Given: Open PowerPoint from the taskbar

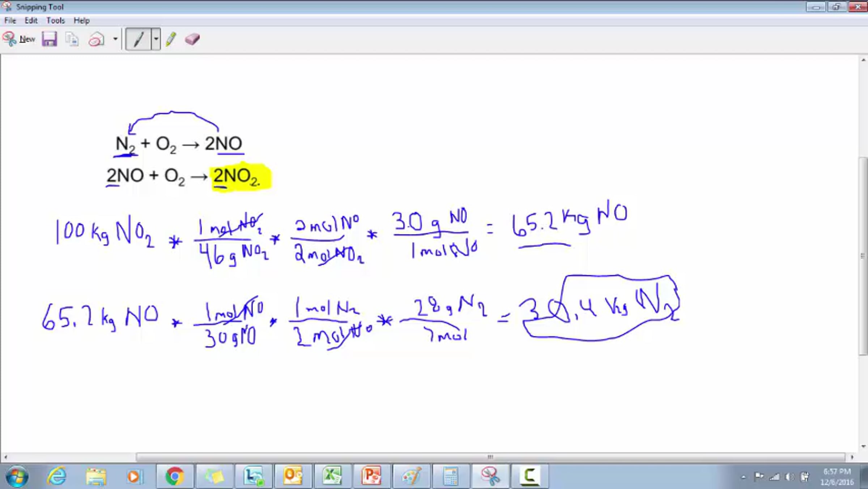Looking at the screenshot, I should [x=371, y=476].
